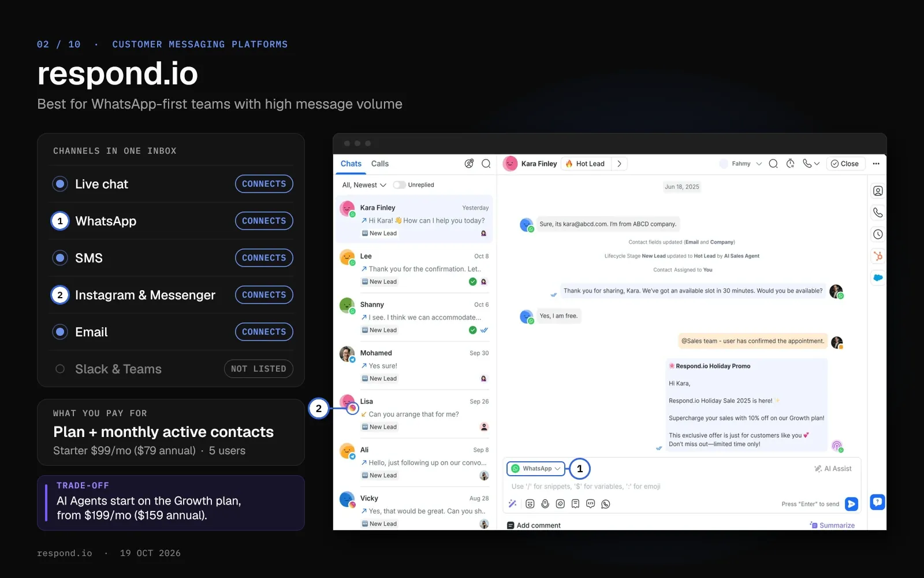Click the Close conversation button

pyautogui.click(x=845, y=164)
